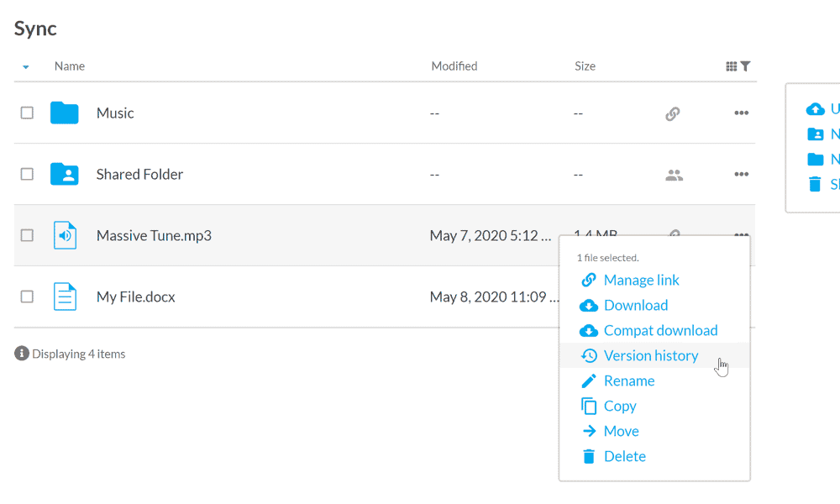Open the filter funnel icon

coord(745,66)
